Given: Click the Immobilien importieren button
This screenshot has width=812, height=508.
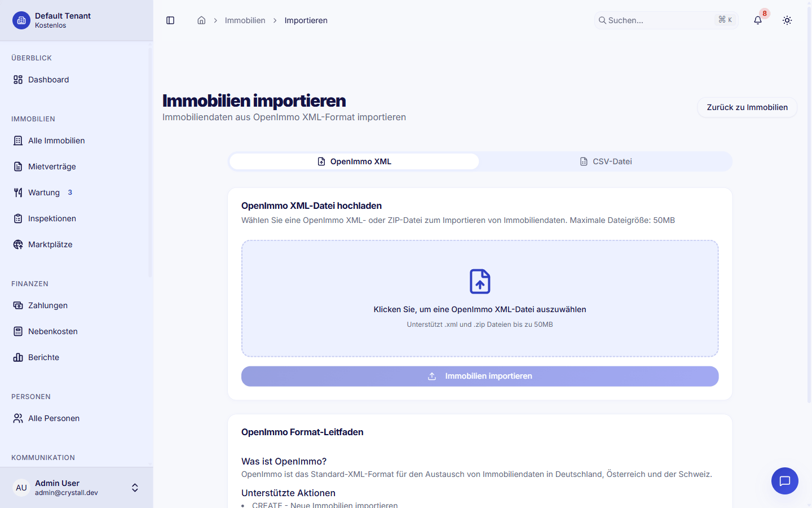Looking at the screenshot, I should (480, 376).
